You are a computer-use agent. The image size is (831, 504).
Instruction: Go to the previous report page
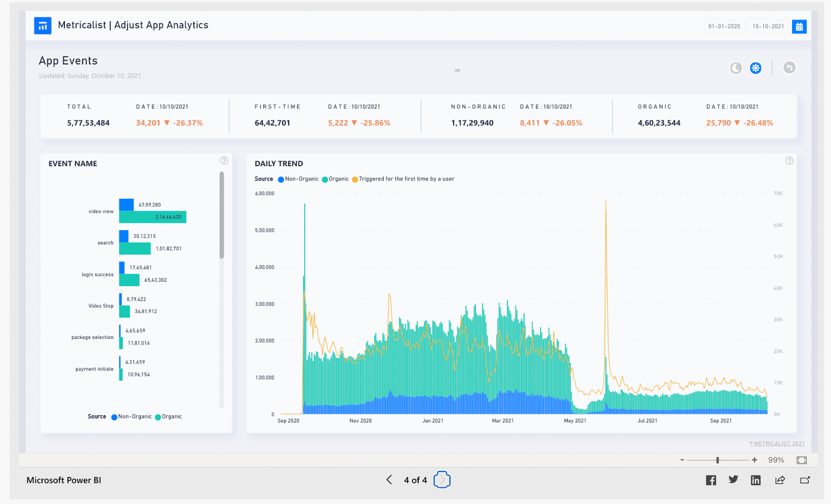tap(389, 480)
